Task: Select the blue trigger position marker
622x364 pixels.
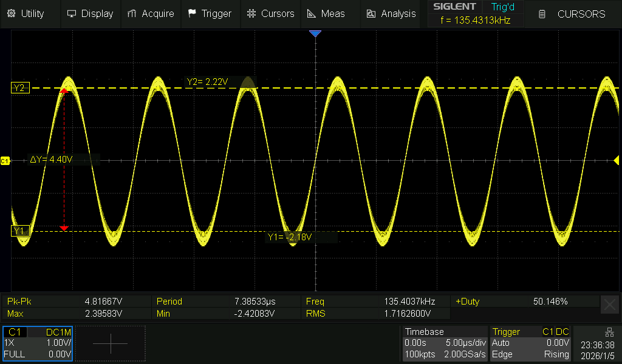Action: coord(315,33)
